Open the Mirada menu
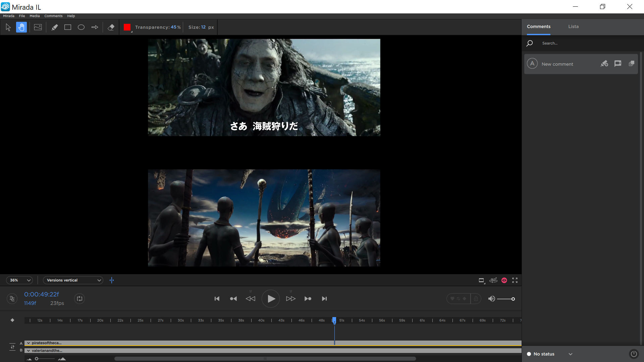Image resolution: width=644 pixels, height=362 pixels. (x=9, y=16)
